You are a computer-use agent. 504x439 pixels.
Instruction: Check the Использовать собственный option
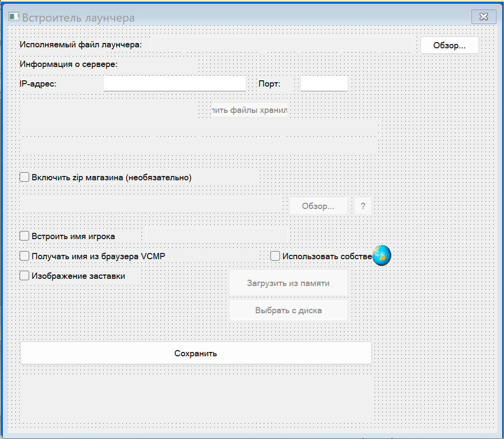click(x=275, y=255)
